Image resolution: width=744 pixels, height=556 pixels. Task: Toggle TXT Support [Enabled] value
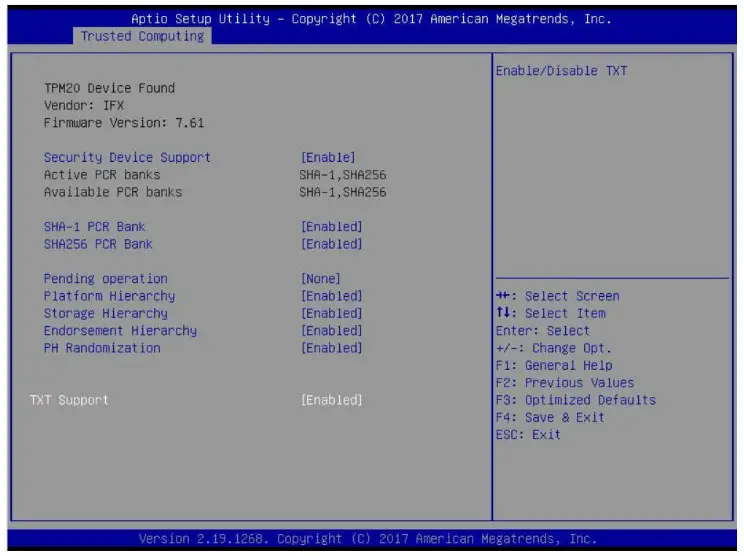coord(332,400)
